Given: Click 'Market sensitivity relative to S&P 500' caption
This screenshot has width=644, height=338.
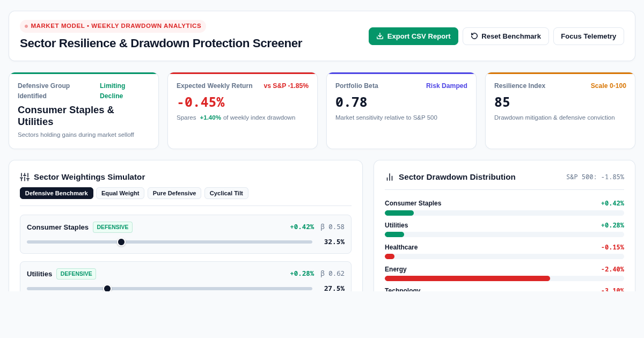Looking at the screenshot, I should pyautogui.click(x=386, y=117).
